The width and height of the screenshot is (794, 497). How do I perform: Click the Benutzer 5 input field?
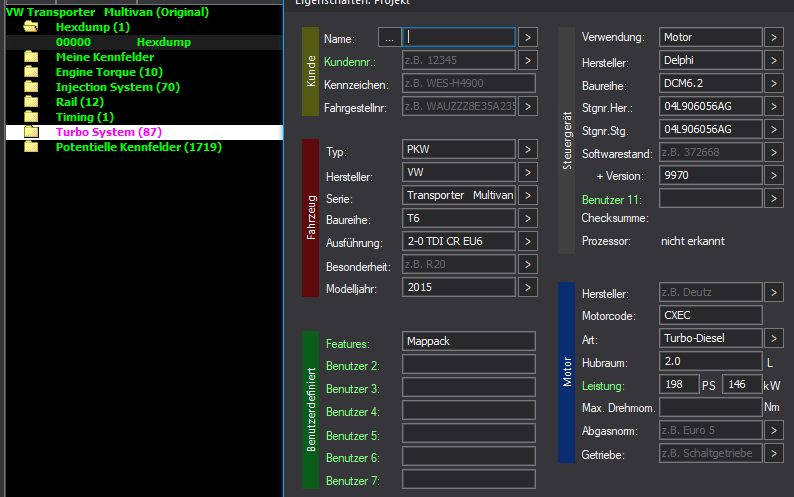(468, 433)
